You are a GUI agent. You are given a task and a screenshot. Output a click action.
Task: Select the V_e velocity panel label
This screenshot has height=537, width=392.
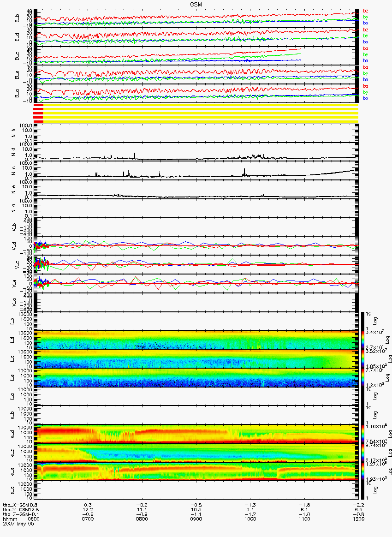pyautogui.click(x=14, y=284)
